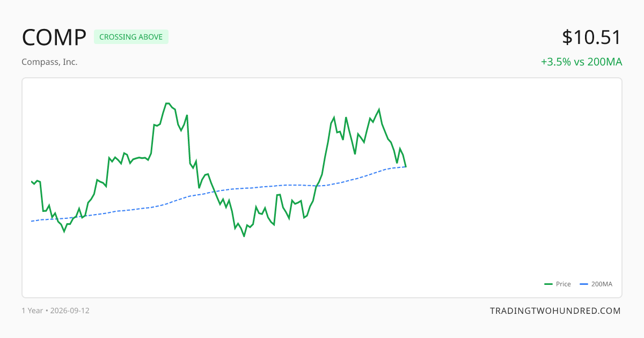The image size is (644, 338).
Task: Click the 1 Year timeframe label
Action: [x=32, y=311]
